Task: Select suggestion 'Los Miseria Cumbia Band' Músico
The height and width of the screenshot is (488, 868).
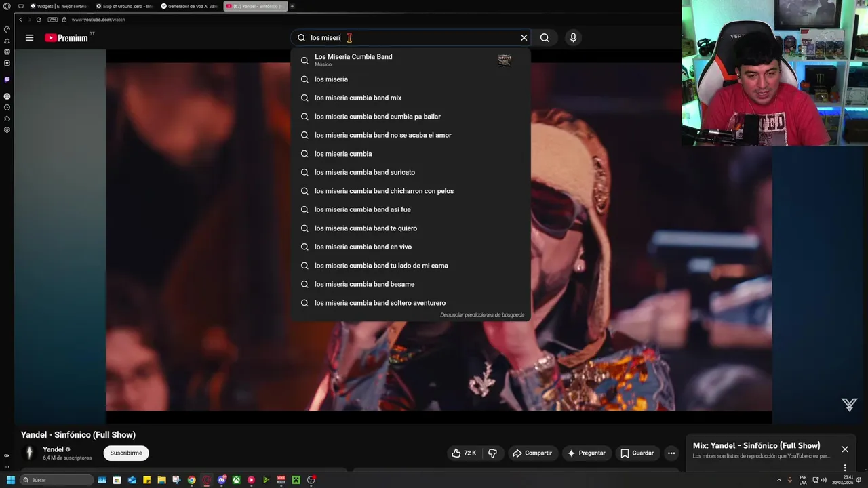Action: [x=410, y=60]
